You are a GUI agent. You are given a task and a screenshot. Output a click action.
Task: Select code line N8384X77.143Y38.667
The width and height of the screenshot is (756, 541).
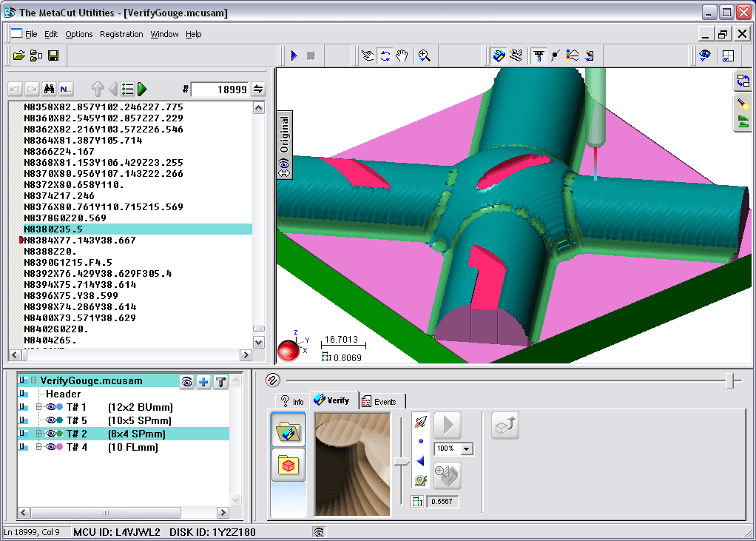(80, 240)
